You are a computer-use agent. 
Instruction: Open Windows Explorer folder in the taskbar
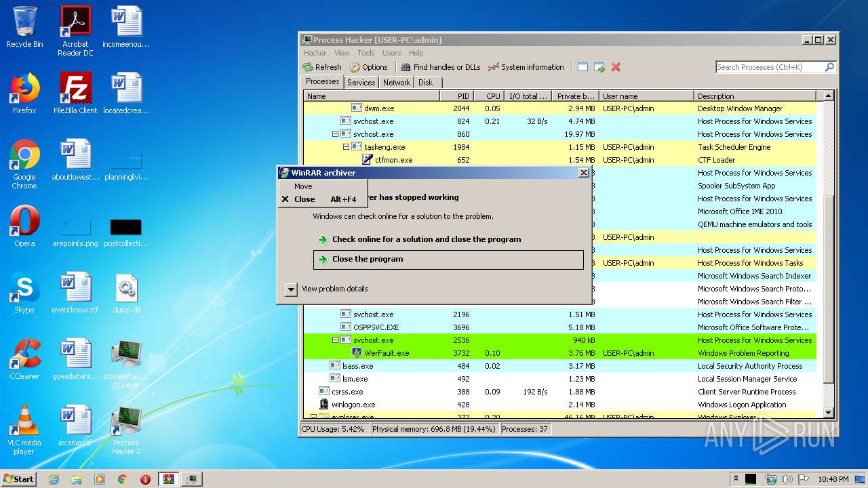[77, 479]
